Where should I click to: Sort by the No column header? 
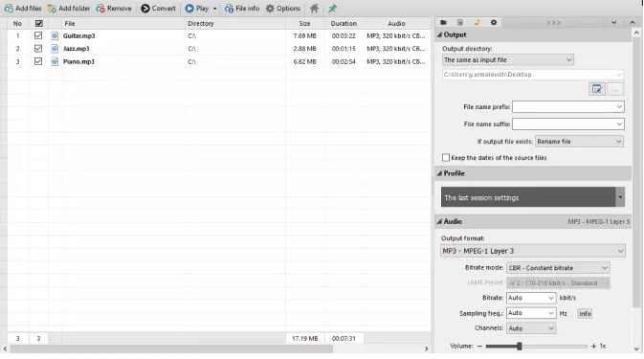pyautogui.click(x=17, y=23)
